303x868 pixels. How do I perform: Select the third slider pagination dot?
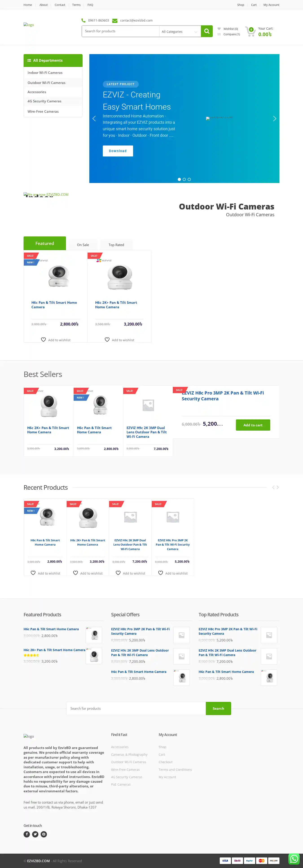(x=189, y=179)
